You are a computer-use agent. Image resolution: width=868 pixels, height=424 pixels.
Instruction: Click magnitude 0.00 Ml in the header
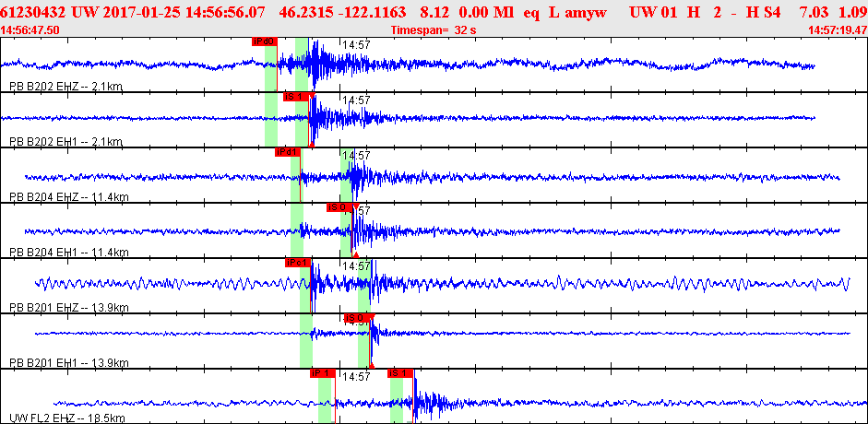coord(485,12)
